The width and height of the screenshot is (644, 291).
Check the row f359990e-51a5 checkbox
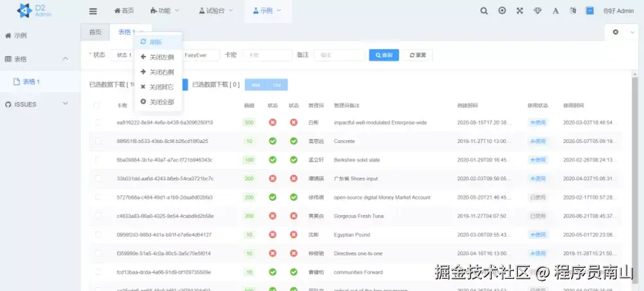point(98,253)
